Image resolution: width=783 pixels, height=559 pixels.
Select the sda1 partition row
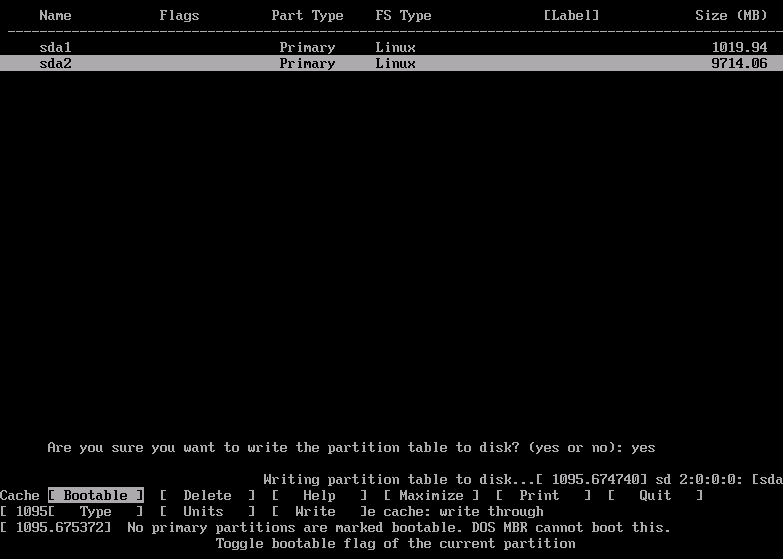coord(392,47)
